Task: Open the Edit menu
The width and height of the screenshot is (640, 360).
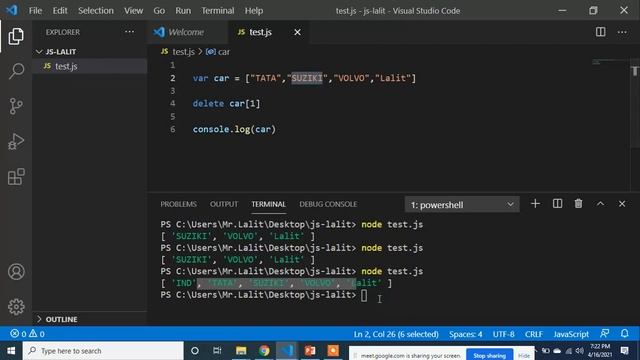Action: [x=60, y=11]
